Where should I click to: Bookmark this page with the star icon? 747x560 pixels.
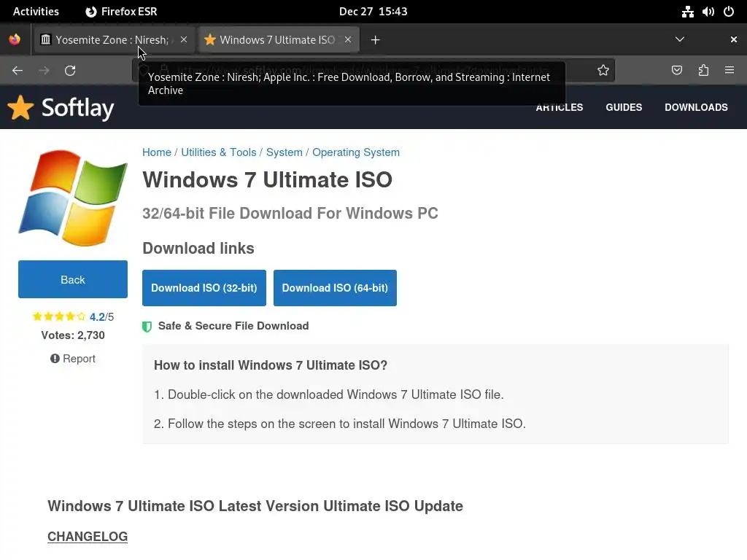(x=603, y=71)
